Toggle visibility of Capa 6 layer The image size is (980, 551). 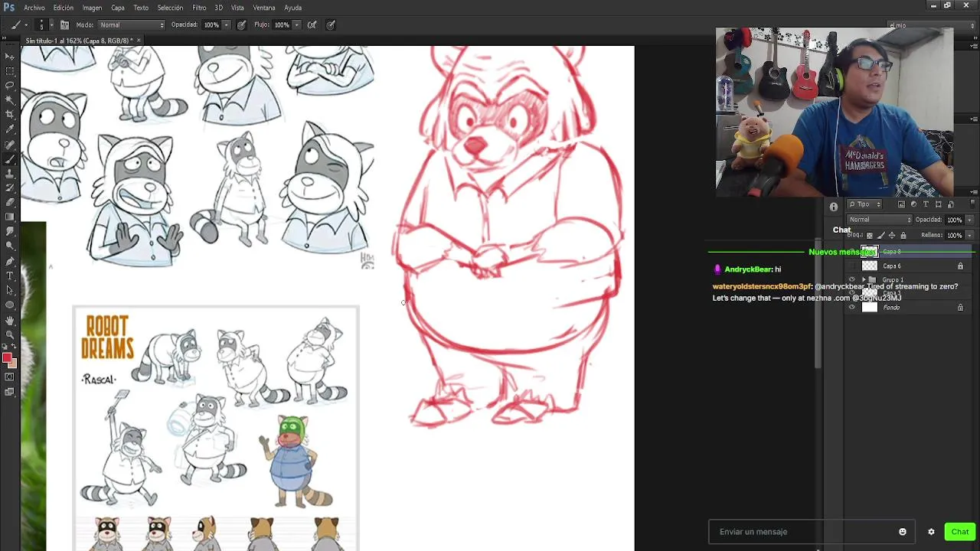coord(852,266)
